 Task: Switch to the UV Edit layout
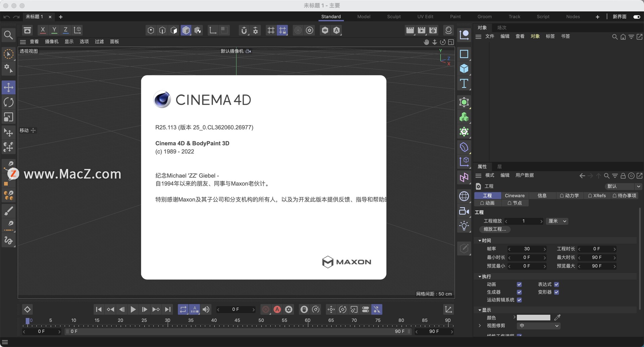tap(425, 17)
